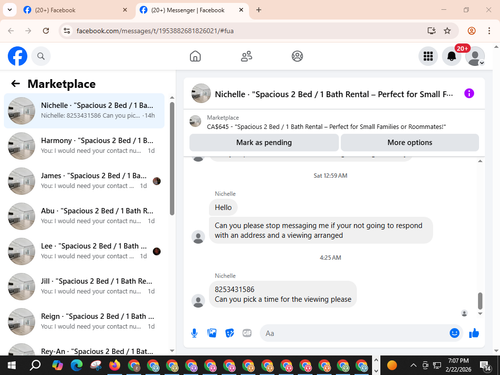Open the emoji picker smiley
The width and height of the screenshot is (500, 375).
pyautogui.click(x=454, y=333)
